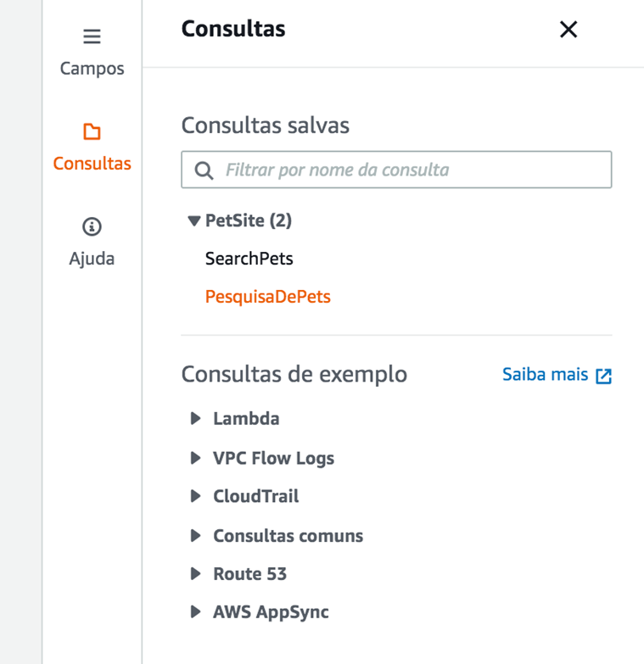This screenshot has height=664, width=644.
Task: Switch to the Ajuda tab label
Action: click(92, 259)
